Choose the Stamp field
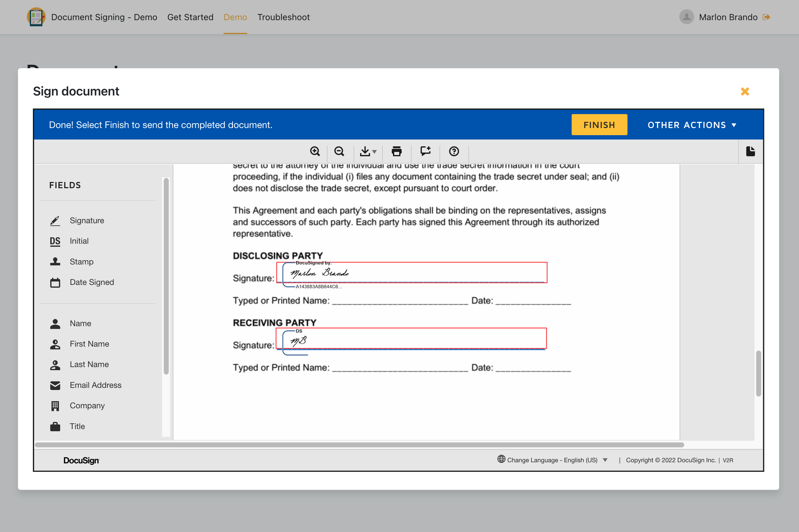This screenshot has width=799, height=532. (82, 262)
